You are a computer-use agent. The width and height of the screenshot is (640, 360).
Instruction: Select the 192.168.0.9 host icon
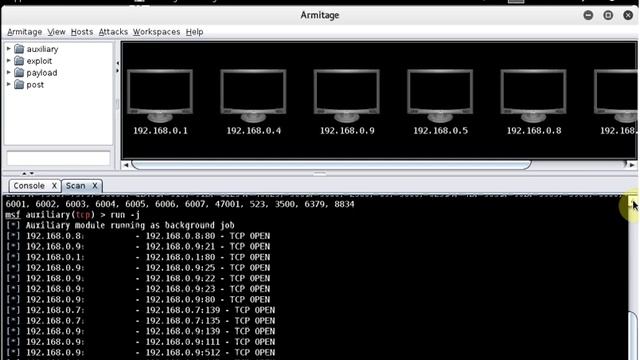click(347, 96)
